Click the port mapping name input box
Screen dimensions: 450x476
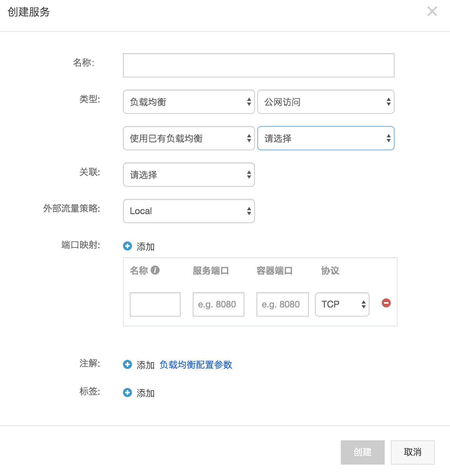155,304
